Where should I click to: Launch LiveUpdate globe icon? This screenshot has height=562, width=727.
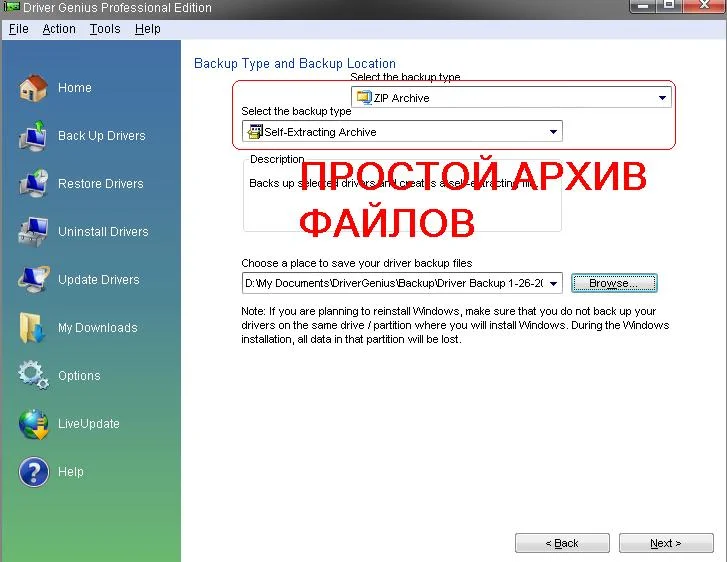pos(33,424)
